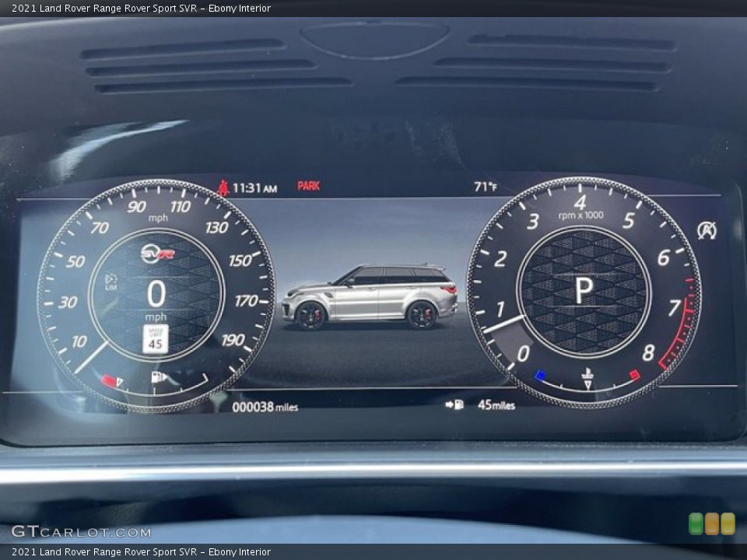Tap the blue cold temperature marker
The image size is (747, 560).
click(540, 376)
